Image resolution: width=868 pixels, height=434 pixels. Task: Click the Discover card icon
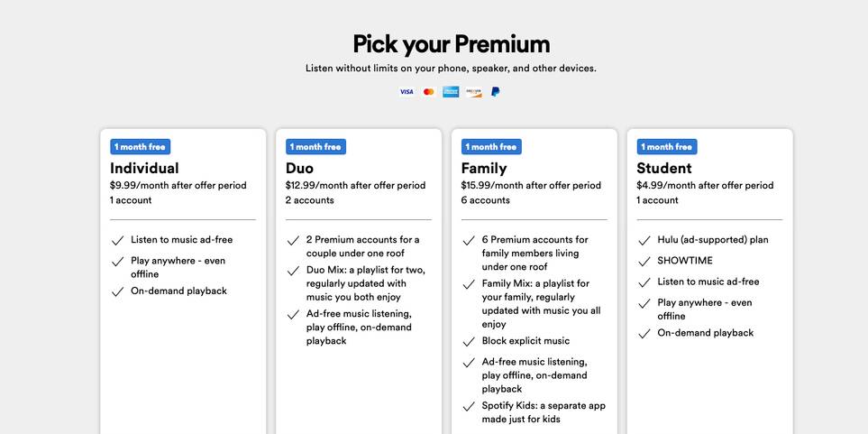(x=473, y=92)
